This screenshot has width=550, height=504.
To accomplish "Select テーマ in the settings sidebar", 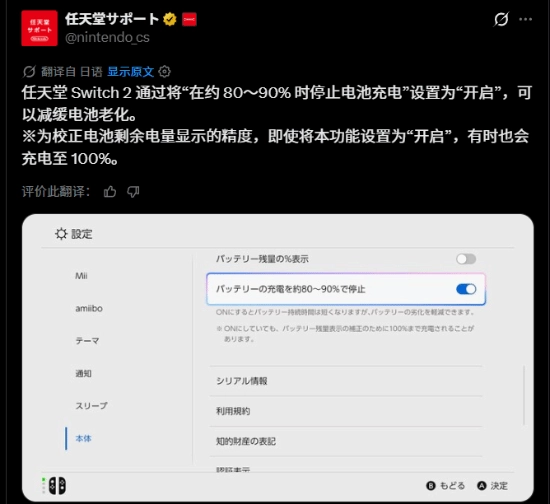I will [87, 341].
